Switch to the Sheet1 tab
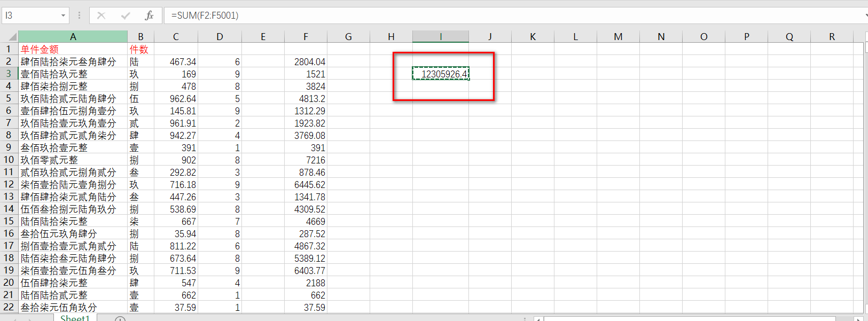The image size is (868, 321). (x=75, y=318)
